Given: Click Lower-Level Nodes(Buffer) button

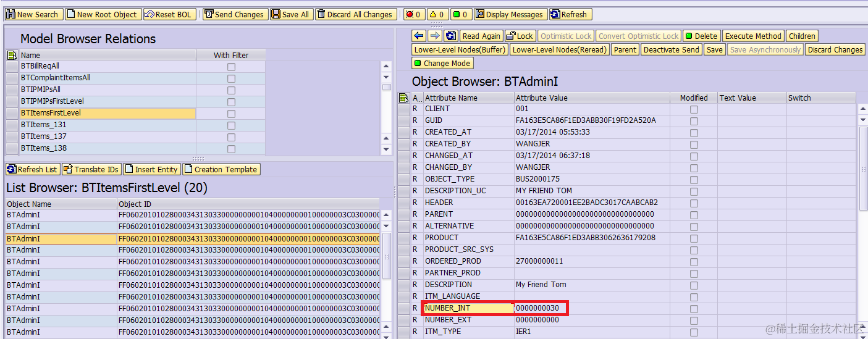Looking at the screenshot, I should [x=460, y=49].
